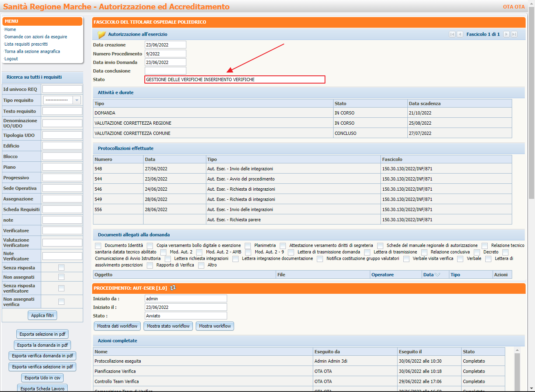The width and height of the screenshot is (535, 392).
Task: Check the Planimetria document checkbox
Action: tap(248, 245)
